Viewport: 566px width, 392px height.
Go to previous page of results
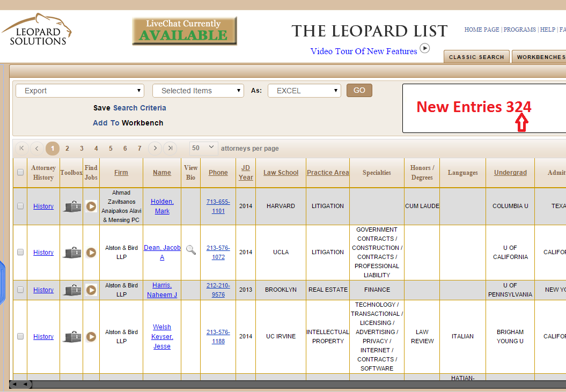(x=37, y=149)
